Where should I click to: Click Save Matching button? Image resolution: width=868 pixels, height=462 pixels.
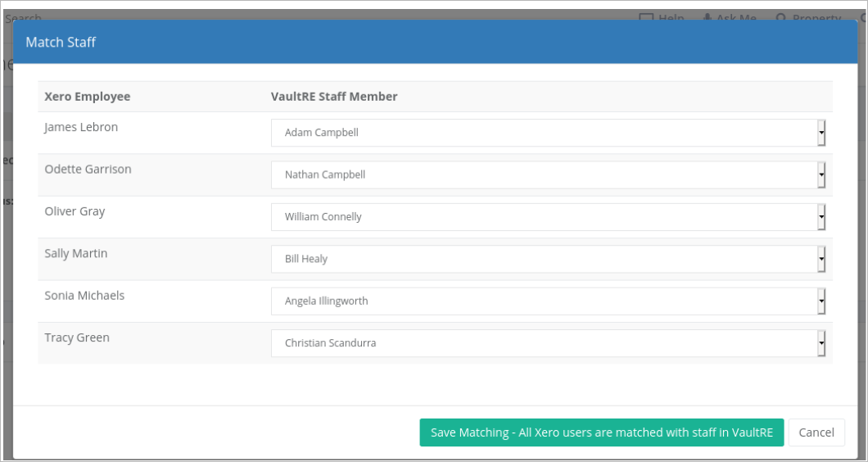[602, 433]
